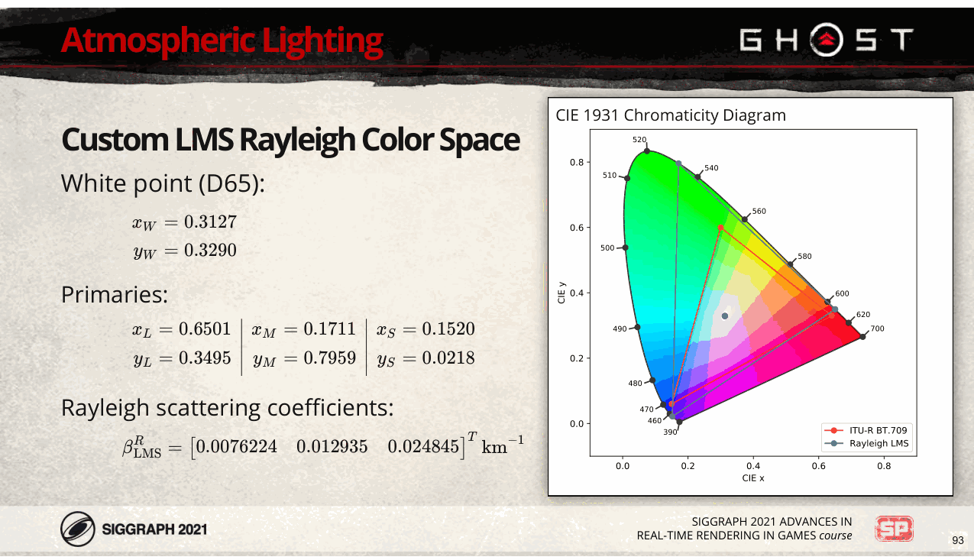Click the yL = 0.3495 value
The width and height of the screenshot is (974, 560).
point(181,357)
